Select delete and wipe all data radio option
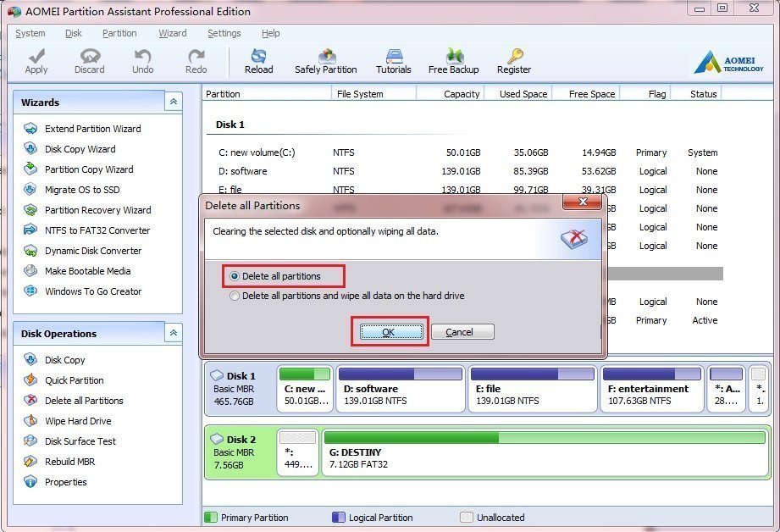 (x=235, y=296)
